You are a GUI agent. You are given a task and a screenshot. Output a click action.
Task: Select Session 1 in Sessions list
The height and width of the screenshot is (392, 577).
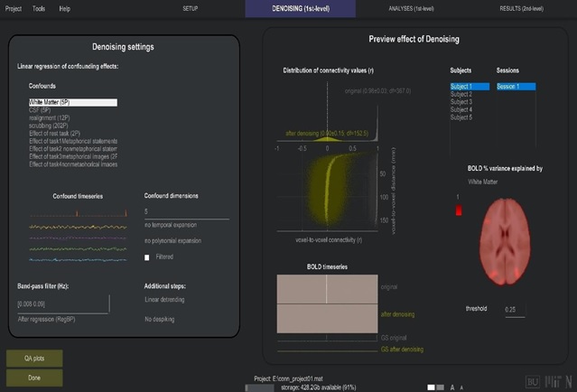pos(515,87)
